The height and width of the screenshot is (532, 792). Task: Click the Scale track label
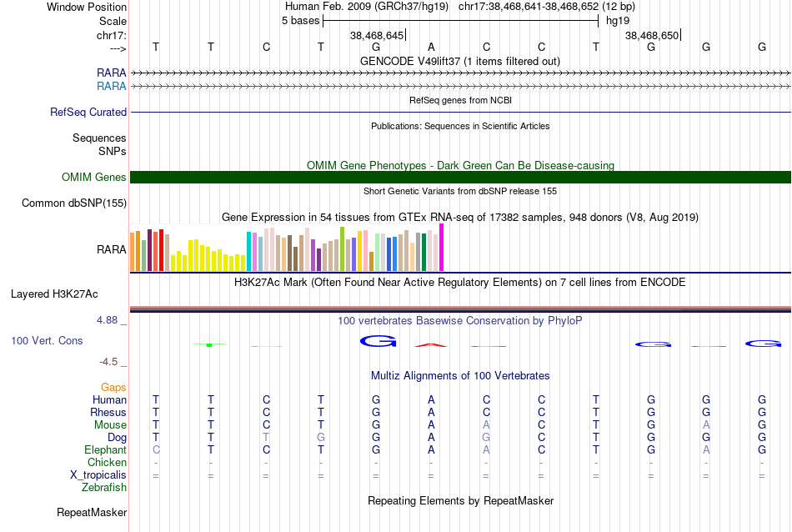click(113, 21)
